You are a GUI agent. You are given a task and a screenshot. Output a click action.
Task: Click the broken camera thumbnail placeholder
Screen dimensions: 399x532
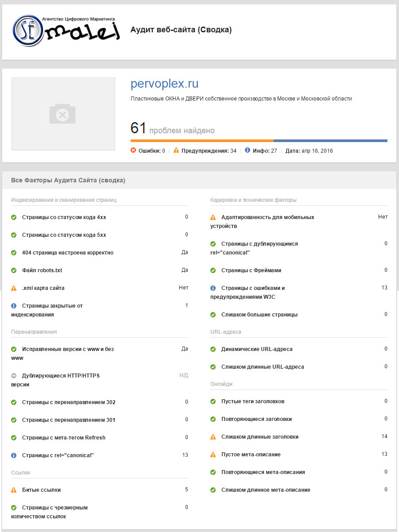point(63,114)
